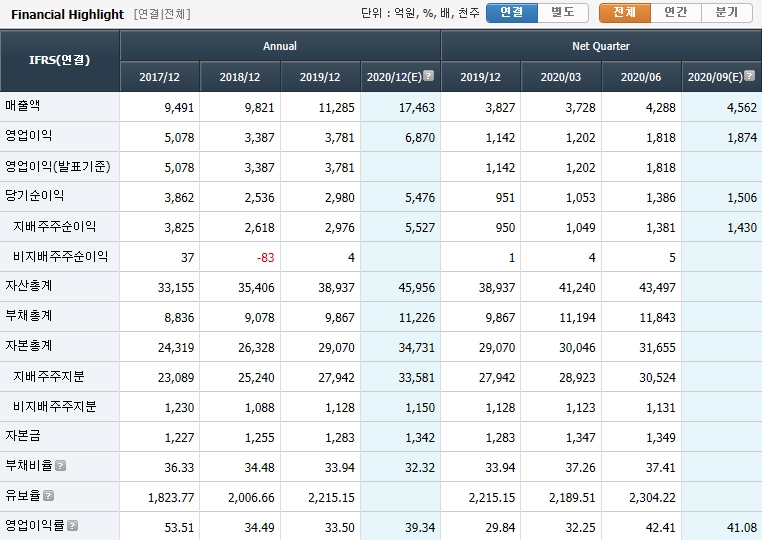Click the 9,491 revenue cell
This screenshot has height=540, width=764.
click(160, 107)
